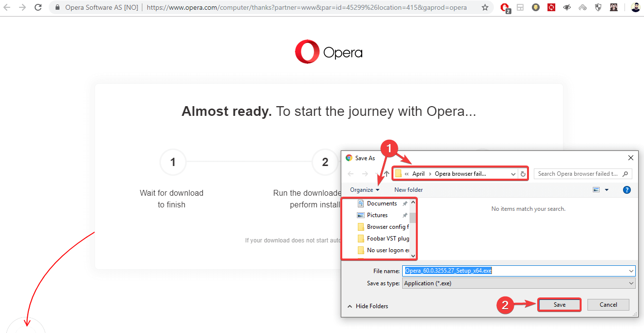Click the Opera logo on the page
The height and width of the screenshot is (333, 644).
click(329, 52)
